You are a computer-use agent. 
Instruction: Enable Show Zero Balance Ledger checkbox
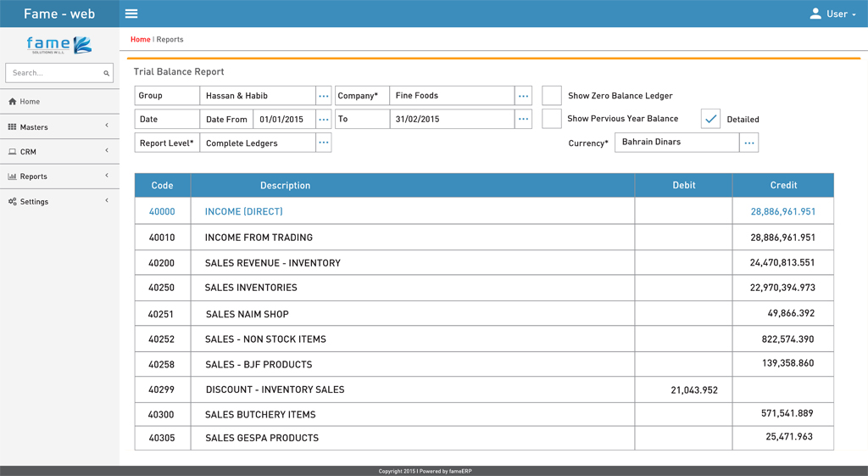click(552, 95)
